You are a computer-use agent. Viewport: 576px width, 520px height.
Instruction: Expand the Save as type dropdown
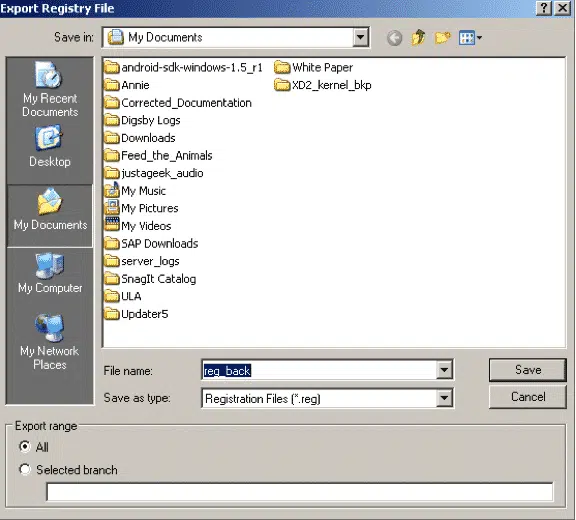(x=444, y=398)
